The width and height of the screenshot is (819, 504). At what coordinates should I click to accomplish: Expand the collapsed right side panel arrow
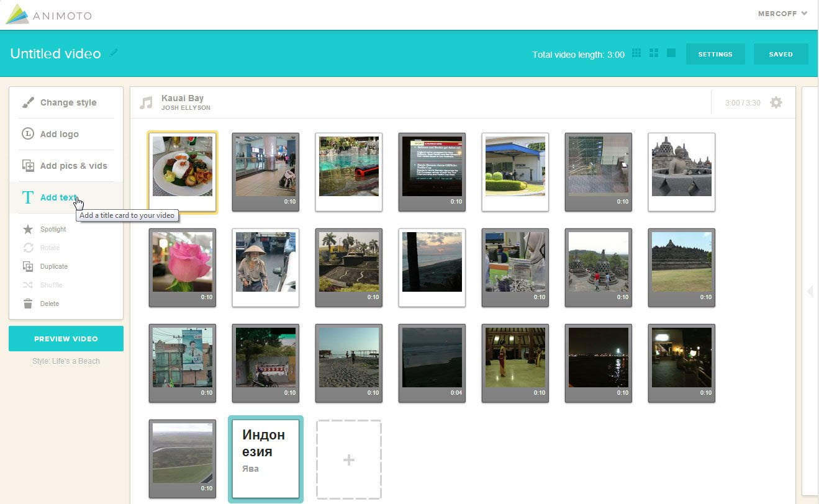(809, 291)
